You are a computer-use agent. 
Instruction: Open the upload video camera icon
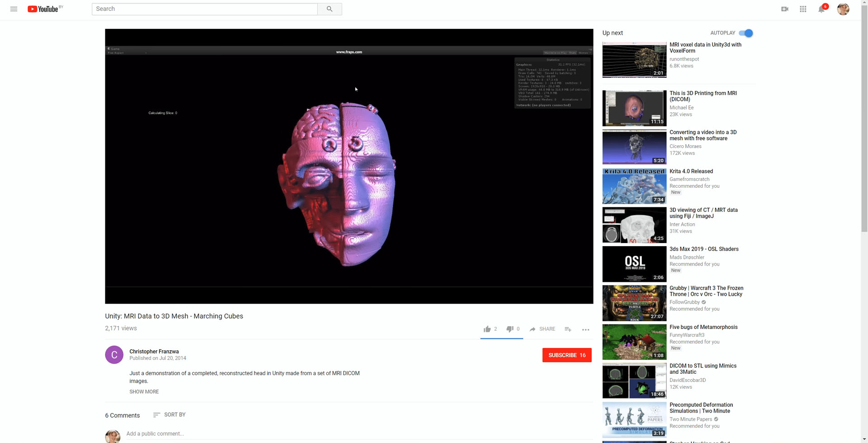[785, 9]
